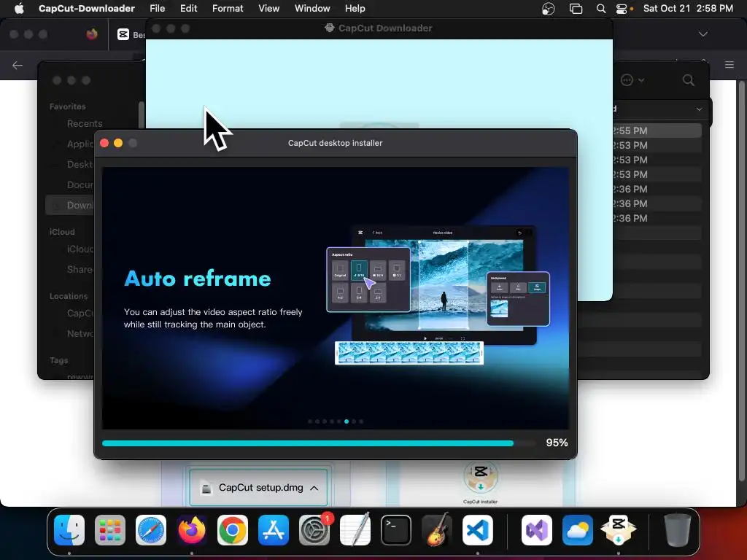Select Shared in Finder sidebar
Viewport: 747px width, 560px height.
pyautogui.click(x=80, y=270)
